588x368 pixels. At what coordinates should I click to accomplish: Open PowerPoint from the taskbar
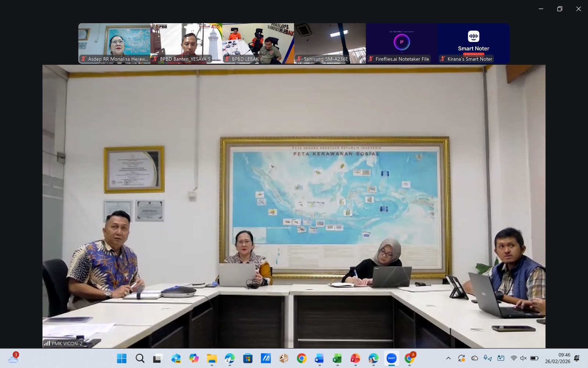(355, 358)
